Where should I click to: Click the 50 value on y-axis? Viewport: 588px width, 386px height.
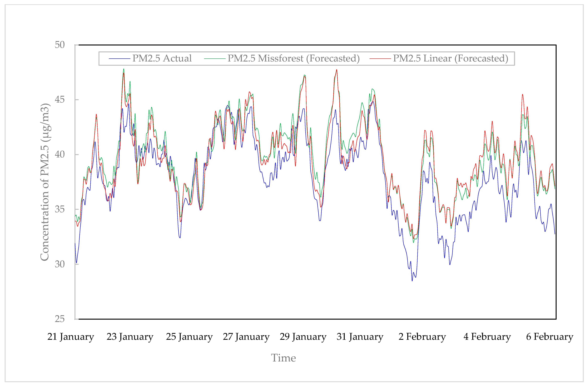click(x=60, y=45)
